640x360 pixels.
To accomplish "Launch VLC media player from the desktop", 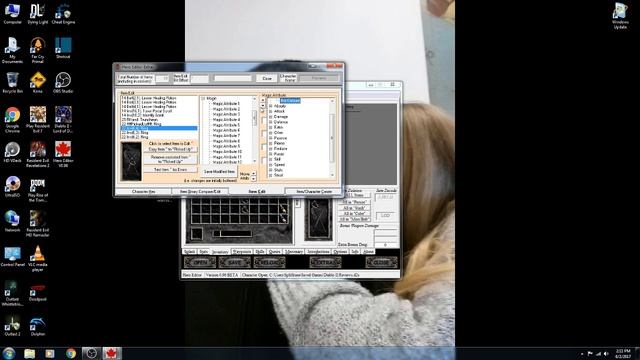I will coord(38,259).
